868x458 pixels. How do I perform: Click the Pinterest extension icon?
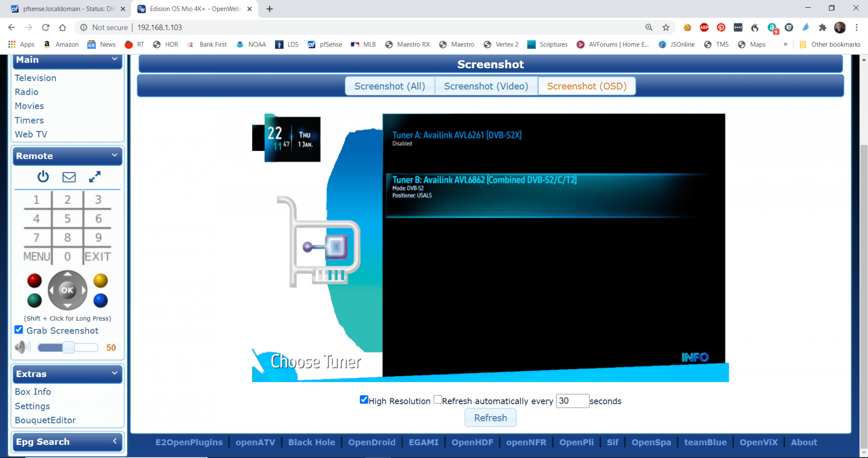pos(721,28)
